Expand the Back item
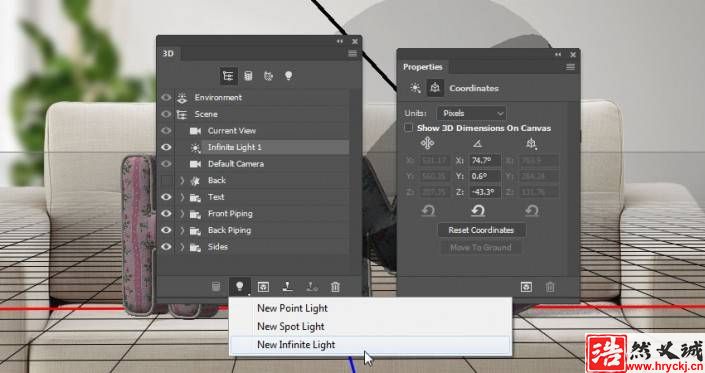This screenshot has width=705, height=373. 182,181
